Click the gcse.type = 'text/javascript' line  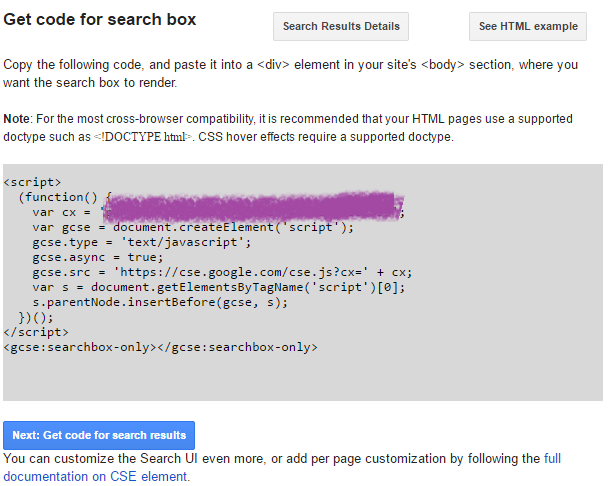[x=141, y=242]
